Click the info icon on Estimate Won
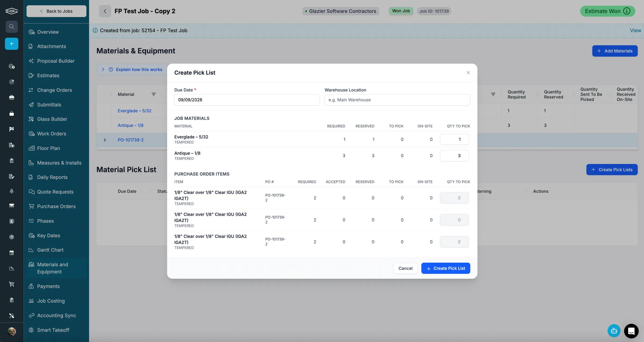Image resolution: width=644 pixels, height=342 pixels. click(627, 11)
